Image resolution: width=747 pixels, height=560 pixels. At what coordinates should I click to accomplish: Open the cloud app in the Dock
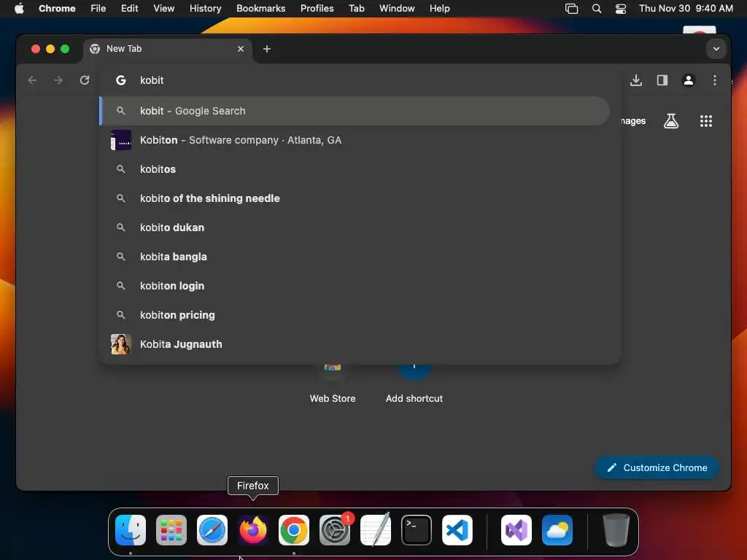click(x=557, y=529)
